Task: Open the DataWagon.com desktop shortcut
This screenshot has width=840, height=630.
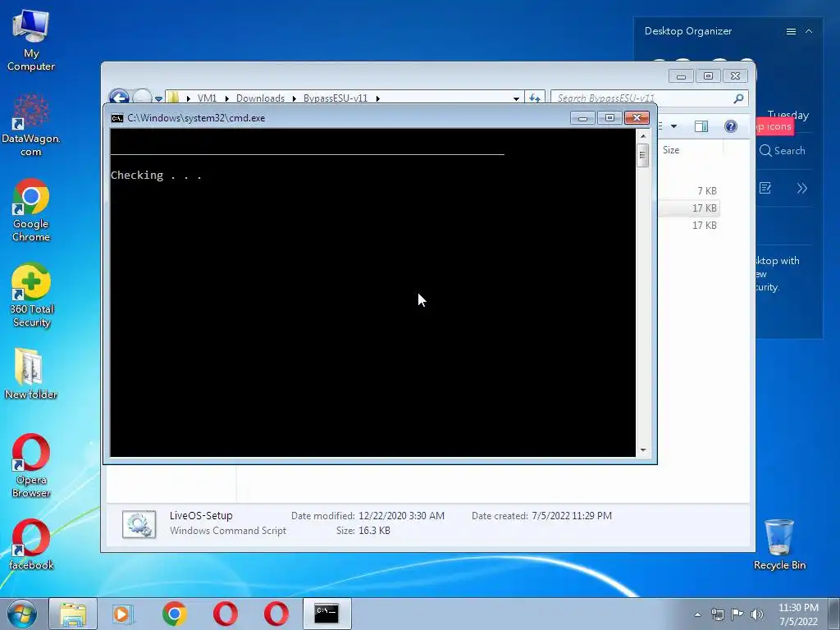Action: (31, 125)
